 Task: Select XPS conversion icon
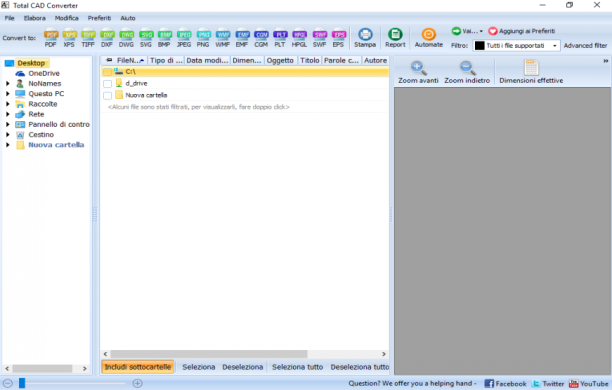point(69,38)
